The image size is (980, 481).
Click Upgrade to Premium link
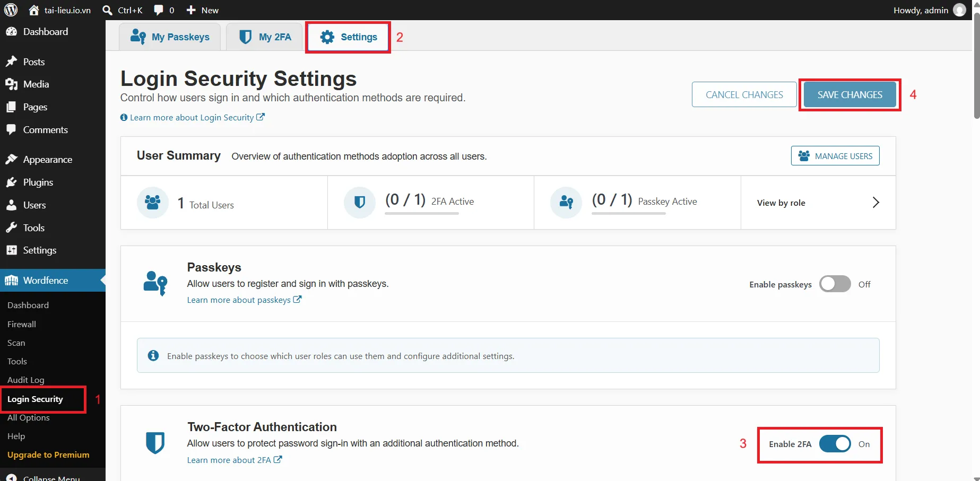[48, 455]
